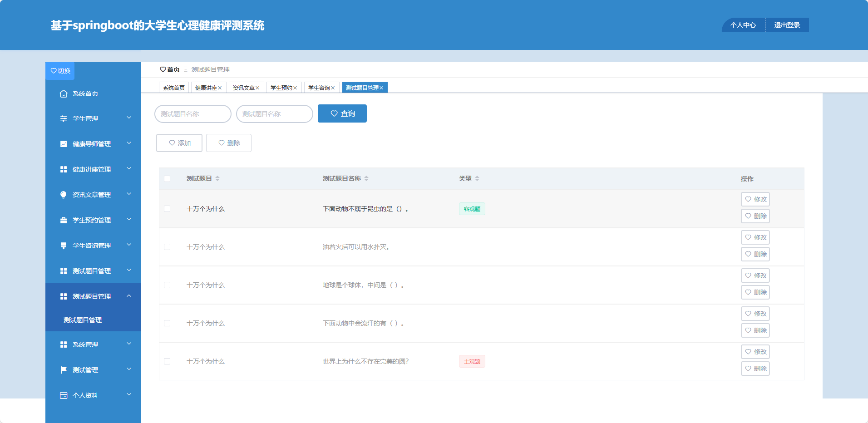Expand the 系统管理 menu chevron
The height and width of the screenshot is (423, 868).
129,344
